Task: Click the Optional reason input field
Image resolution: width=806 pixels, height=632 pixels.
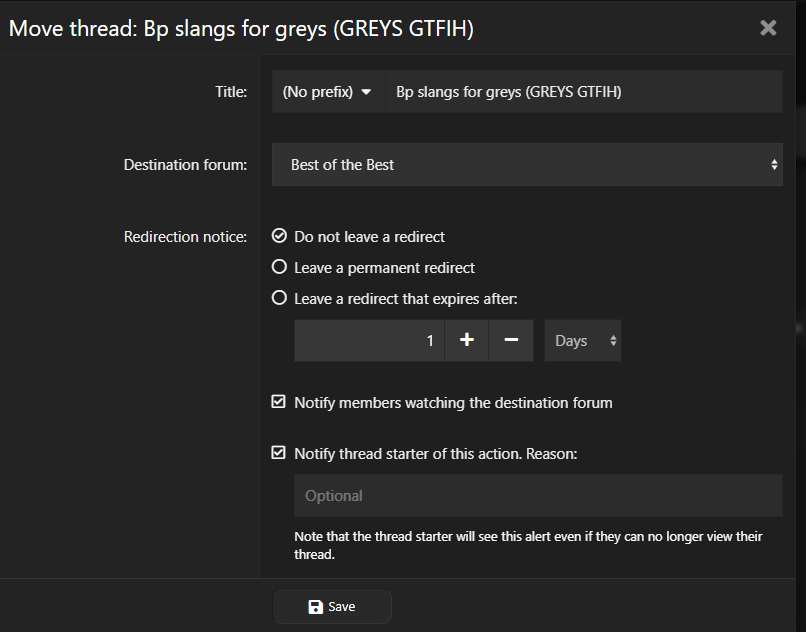Action: (538, 496)
